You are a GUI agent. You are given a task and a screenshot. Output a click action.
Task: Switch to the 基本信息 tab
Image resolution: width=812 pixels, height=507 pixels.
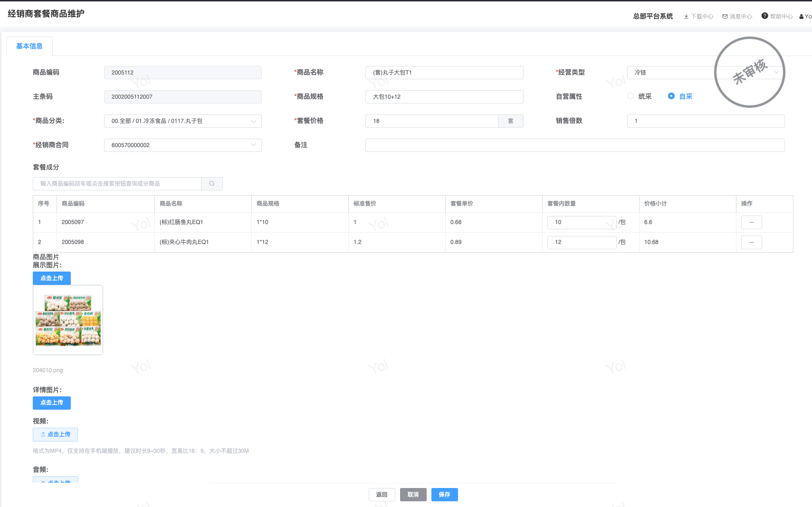(29, 46)
